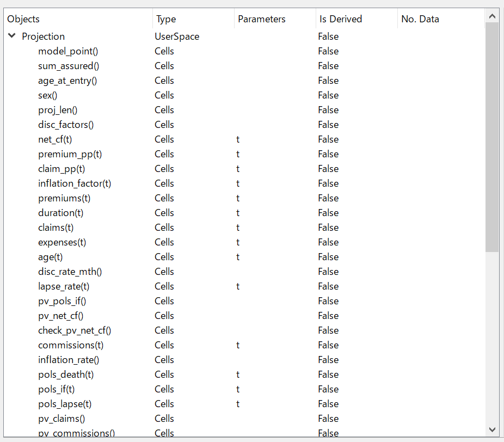
Task: Select the check_pv_net_cf() item
Action: click(x=75, y=330)
